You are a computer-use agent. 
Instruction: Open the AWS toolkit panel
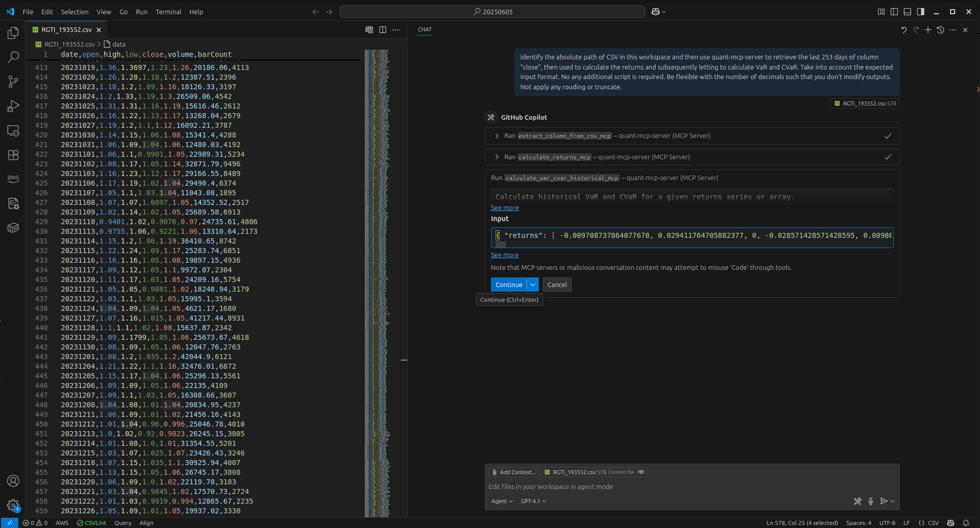point(13,179)
